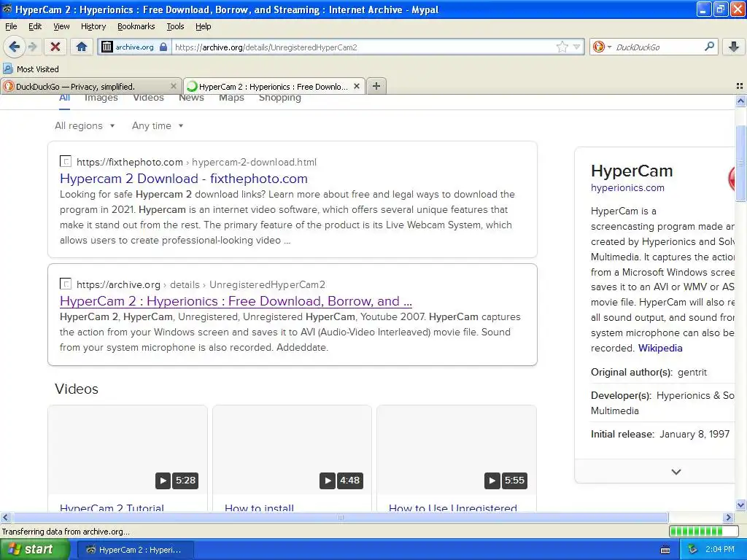Screen dimensions: 747x560
Task: Open the Tools menu
Action: point(175,26)
